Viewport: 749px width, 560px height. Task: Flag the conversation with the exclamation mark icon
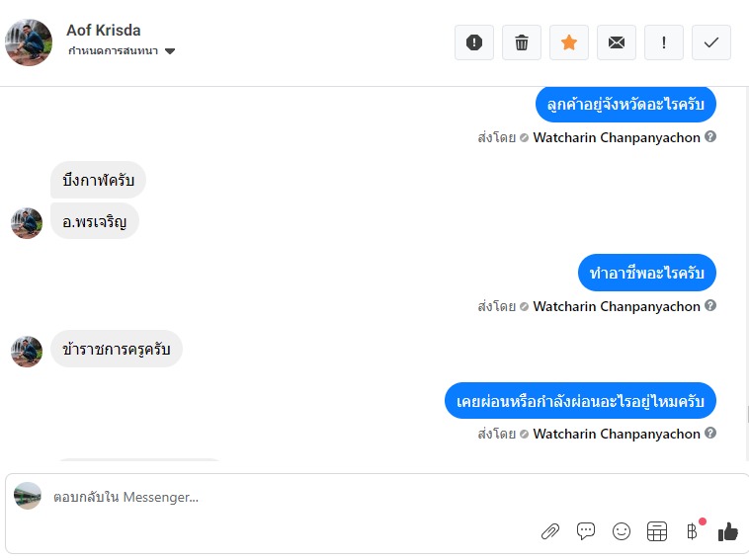[x=663, y=42]
